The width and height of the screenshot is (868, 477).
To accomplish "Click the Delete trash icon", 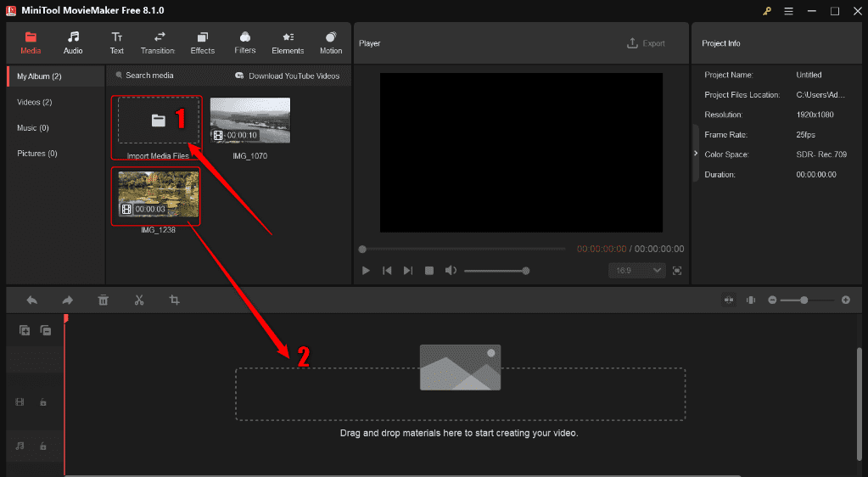I will pos(104,300).
